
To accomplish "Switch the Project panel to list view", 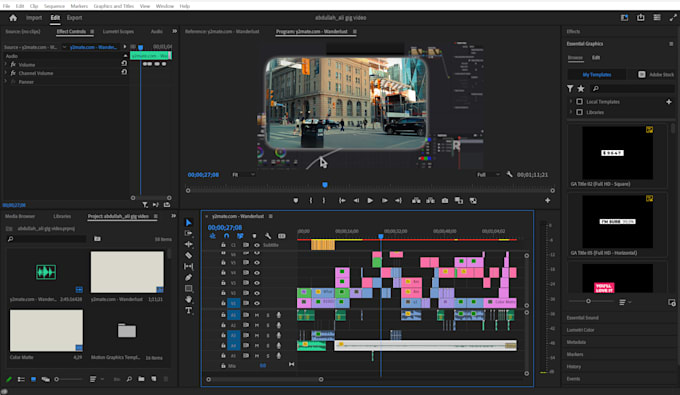I will tap(21, 379).
